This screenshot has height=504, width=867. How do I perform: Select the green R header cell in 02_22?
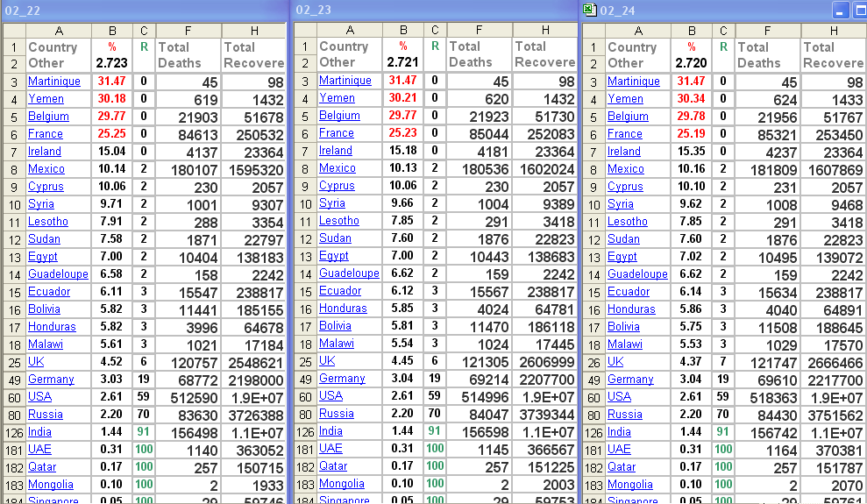point(144,47)
